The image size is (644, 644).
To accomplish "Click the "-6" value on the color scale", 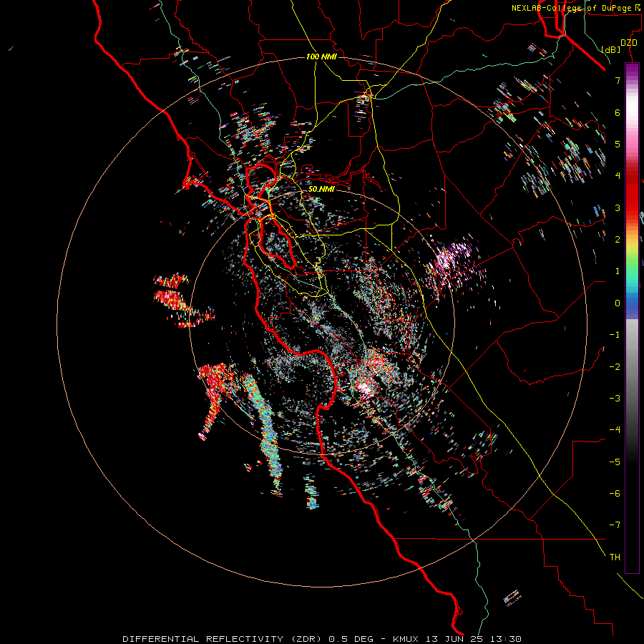I will click(615, 493).
